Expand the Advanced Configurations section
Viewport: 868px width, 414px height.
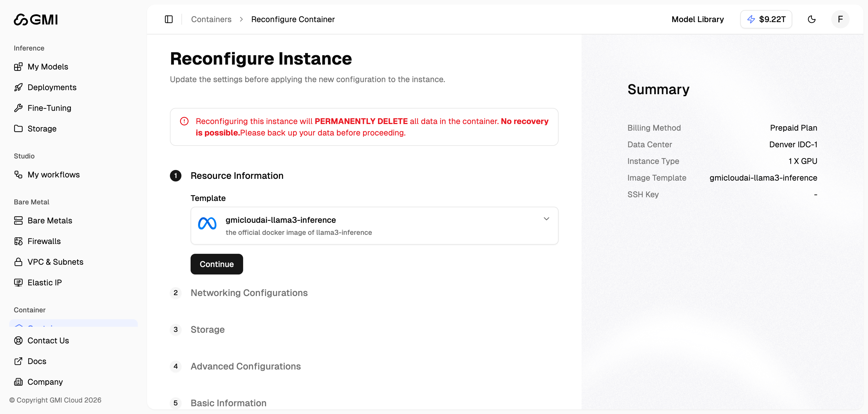(x=246, y=366)
